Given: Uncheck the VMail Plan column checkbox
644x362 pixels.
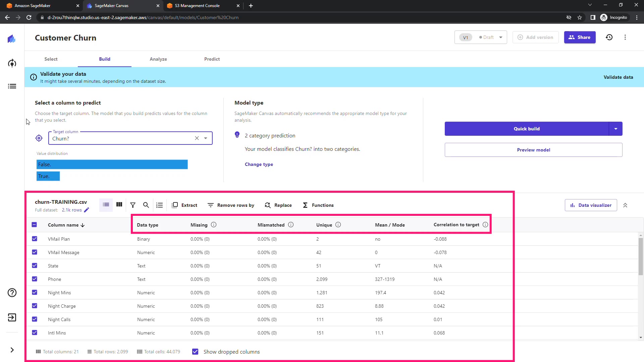Looking at the screenshot, I should tap(35, 239).
